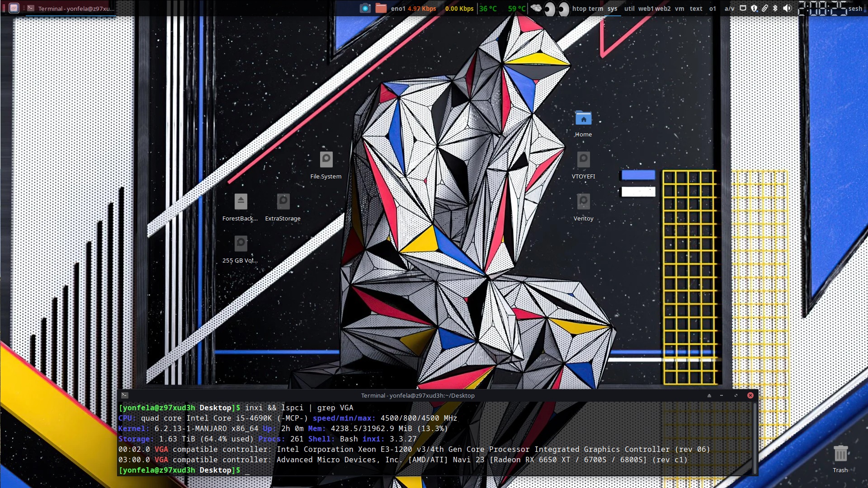The height and width of the screenshot is (488, 868).
Task: Switch to the o1 workspace
Action: coord(712,9)
